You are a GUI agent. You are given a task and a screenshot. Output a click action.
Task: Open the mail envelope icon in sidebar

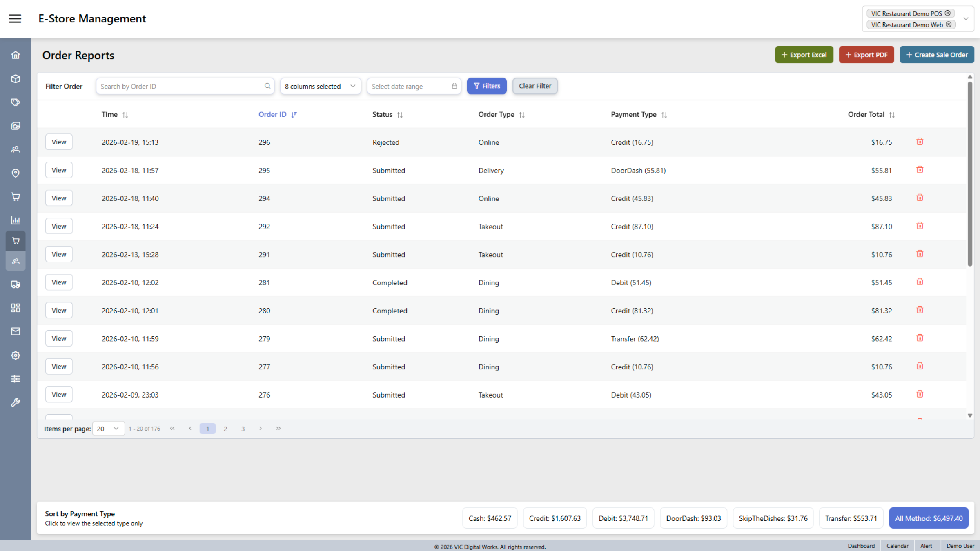[x=16, y=331]
